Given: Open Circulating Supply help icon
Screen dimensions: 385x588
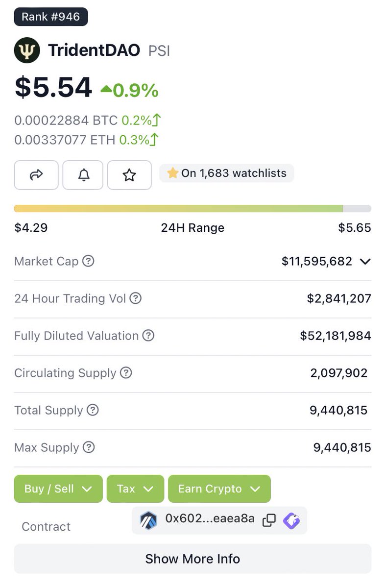Looking at the screenshot, I should click(x=126, y=373).
